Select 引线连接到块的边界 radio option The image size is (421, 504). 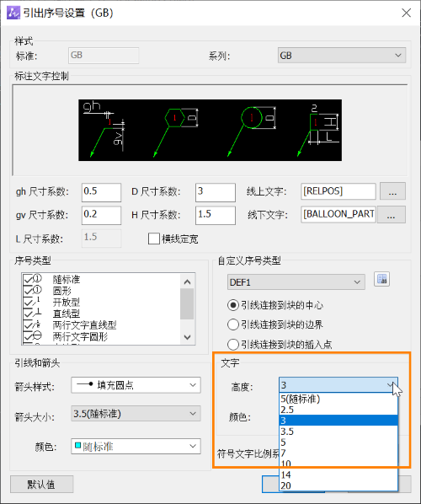click(233, 324)
